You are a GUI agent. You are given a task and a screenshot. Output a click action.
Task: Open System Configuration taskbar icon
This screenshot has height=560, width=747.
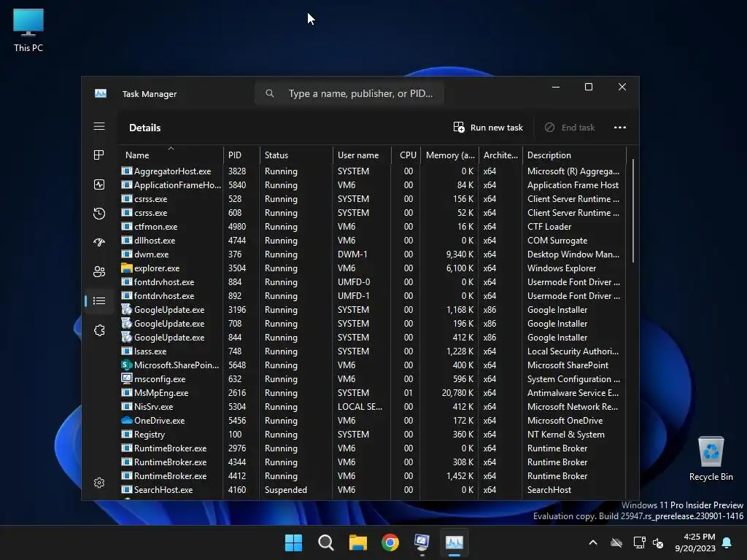(422, 542)
